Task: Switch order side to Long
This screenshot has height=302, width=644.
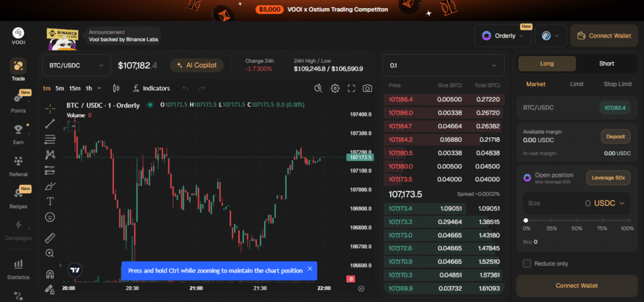Action: pos(548,64)
